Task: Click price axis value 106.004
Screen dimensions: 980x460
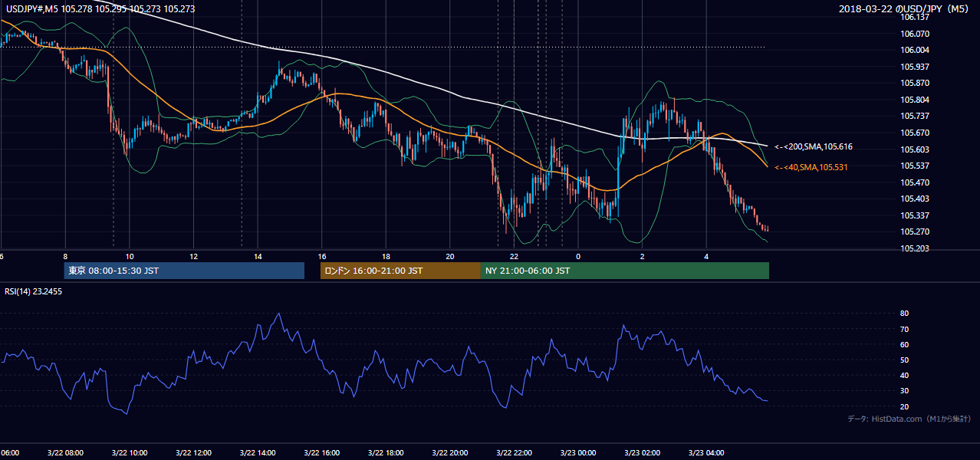Action: pyautogui.click(x=915, y=50)
